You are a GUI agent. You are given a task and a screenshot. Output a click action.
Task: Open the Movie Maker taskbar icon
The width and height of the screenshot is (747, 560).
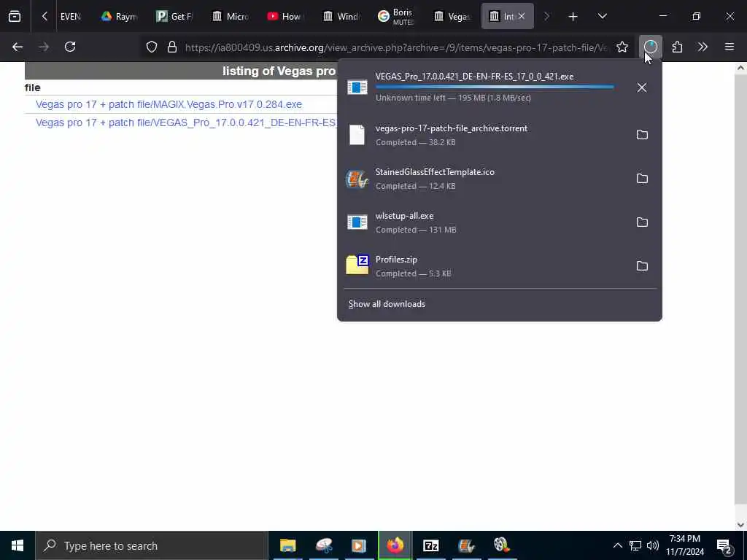pos(466,545)
